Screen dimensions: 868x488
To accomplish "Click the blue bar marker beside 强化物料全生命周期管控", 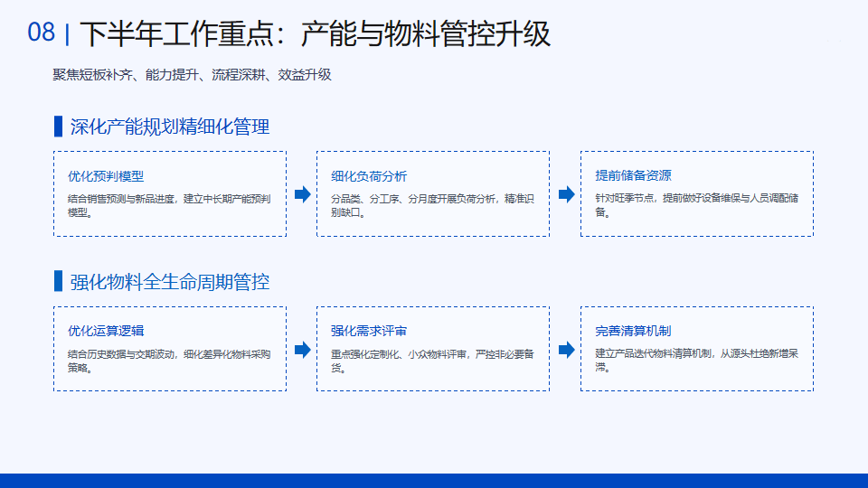I will click(58, 281).
